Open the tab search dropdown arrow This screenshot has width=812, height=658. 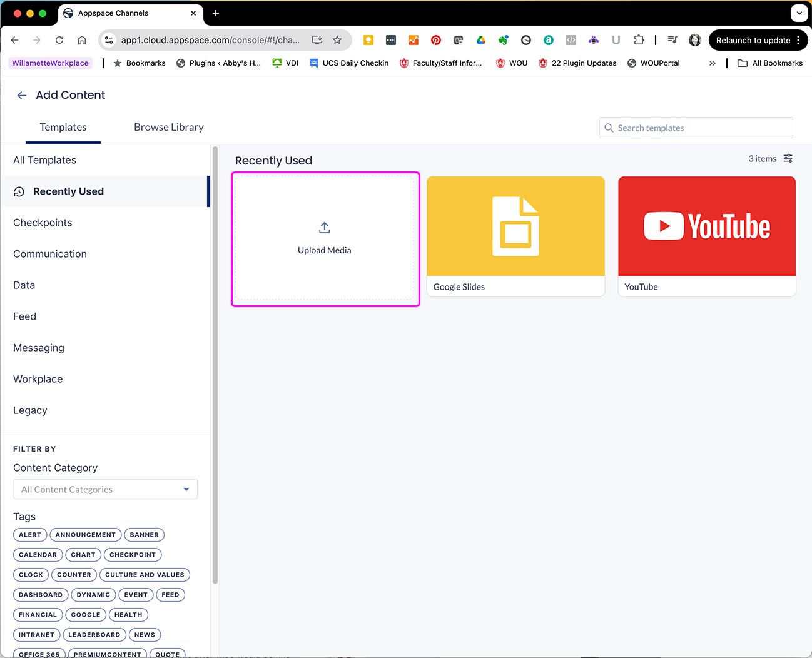[799, 13]
